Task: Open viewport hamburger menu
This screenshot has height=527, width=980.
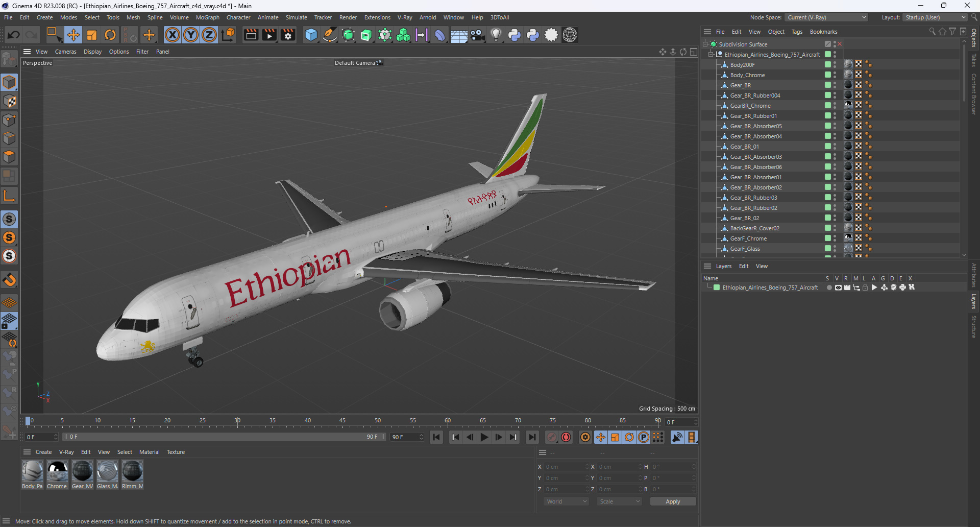Action: point(27,52)
